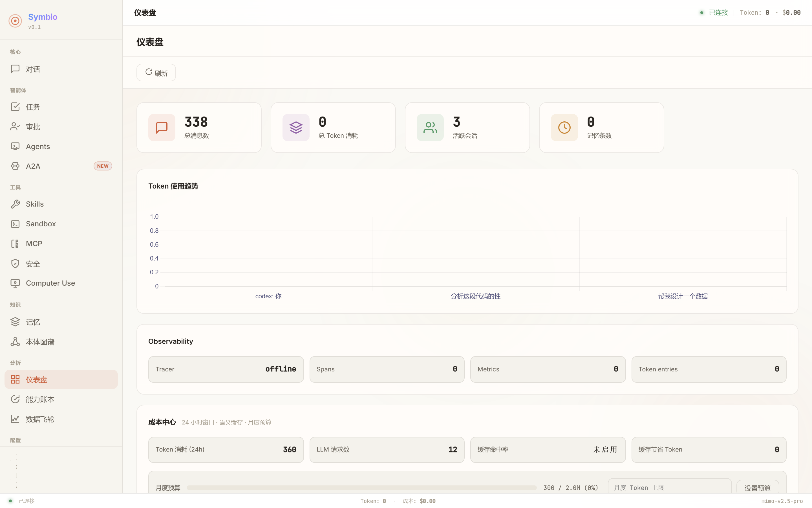Click the 记忆条数 clock card icon

(564, 128)
